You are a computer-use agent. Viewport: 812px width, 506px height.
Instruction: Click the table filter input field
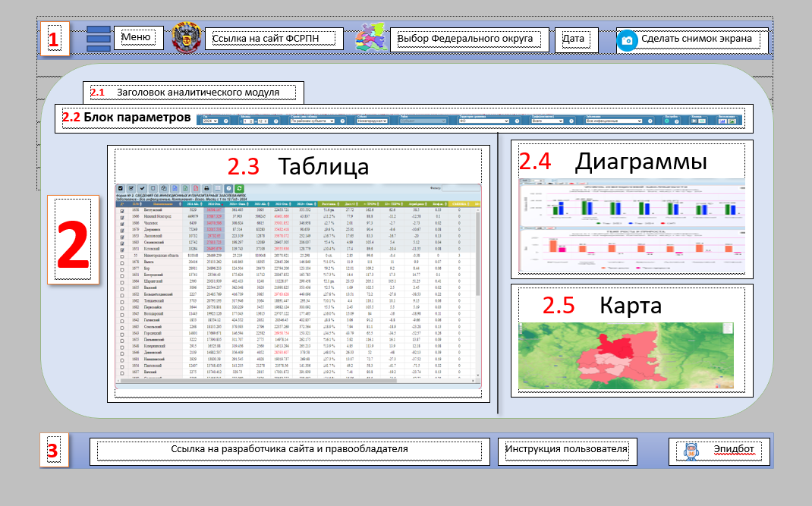pyautogui.click(x=461, y=187)
